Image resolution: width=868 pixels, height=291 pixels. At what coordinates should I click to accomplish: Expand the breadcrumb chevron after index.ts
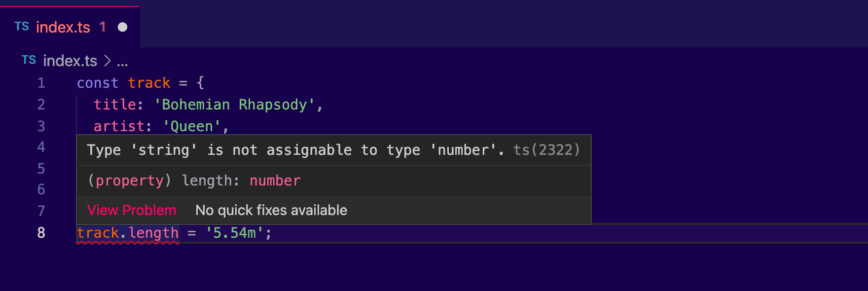coord(108,61)
